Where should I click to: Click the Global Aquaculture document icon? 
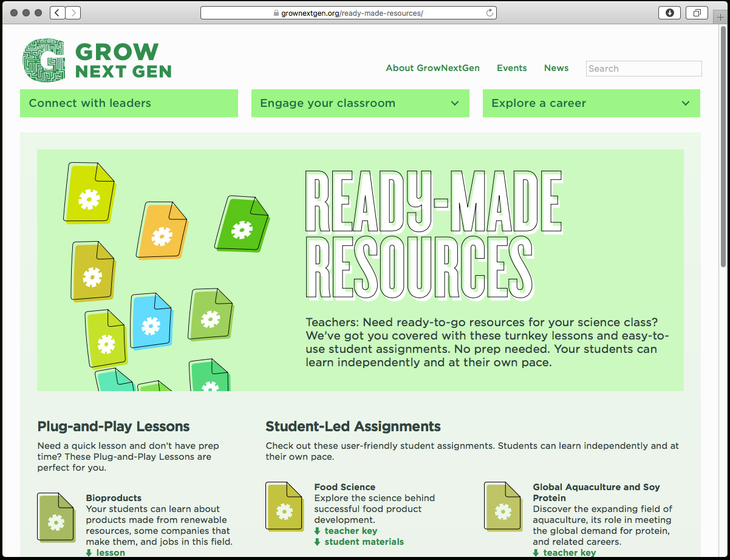click(x=503, y=507)
